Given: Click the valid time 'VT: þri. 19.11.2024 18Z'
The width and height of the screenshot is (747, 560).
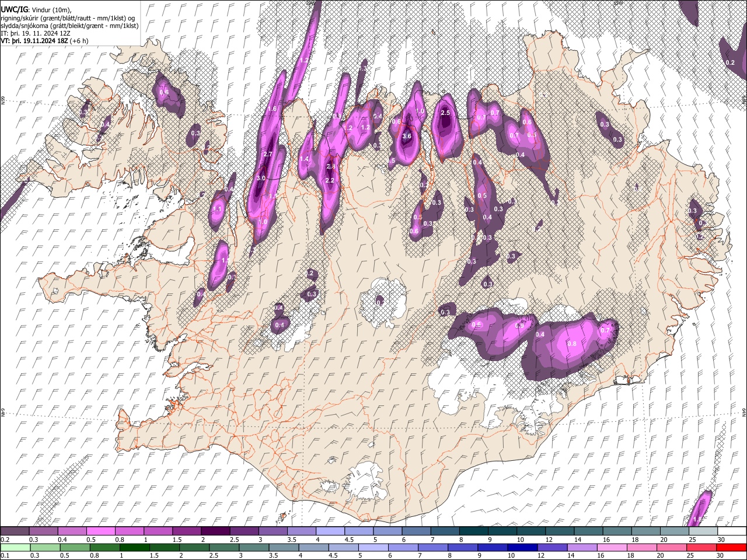Looking at the screenshot, I should tap(34, 41).
